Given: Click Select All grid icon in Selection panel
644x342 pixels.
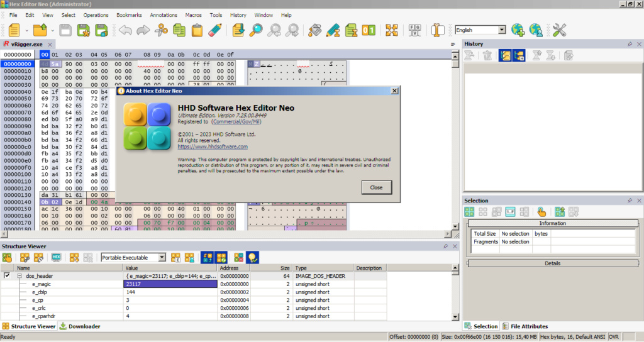Looking at the screenshot, I should coord(469,212).
